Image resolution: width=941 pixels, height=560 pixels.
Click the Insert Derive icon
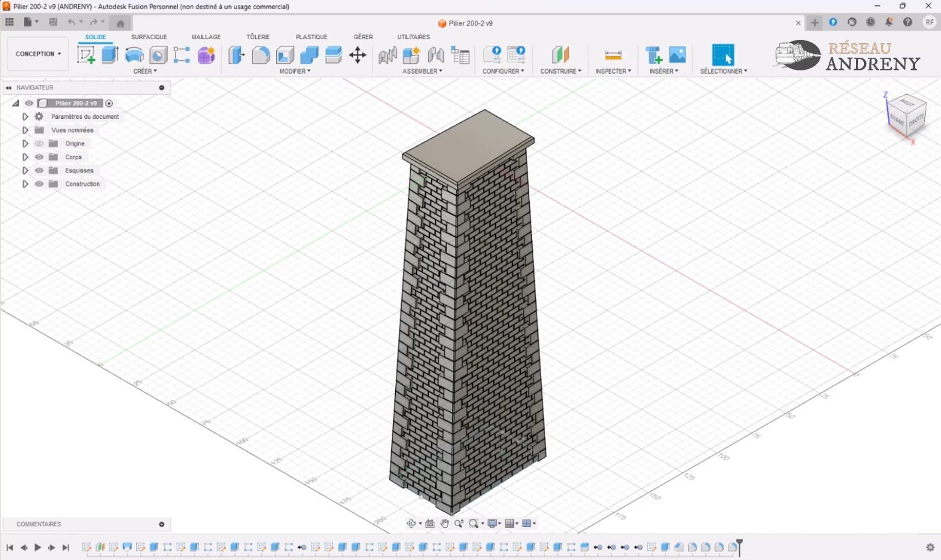[x=653, y=54]
